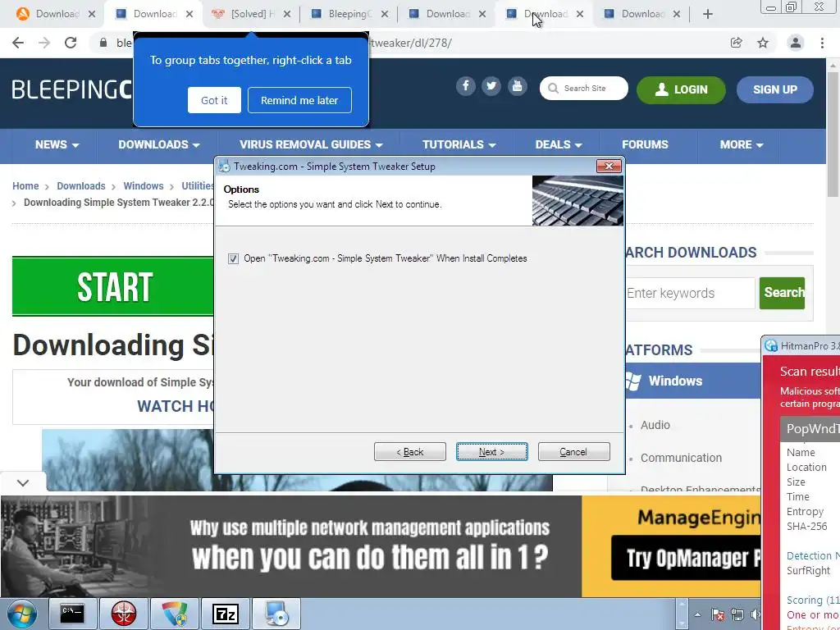Click the SIGN UP button
840x630 pixels.
(774, 89)
